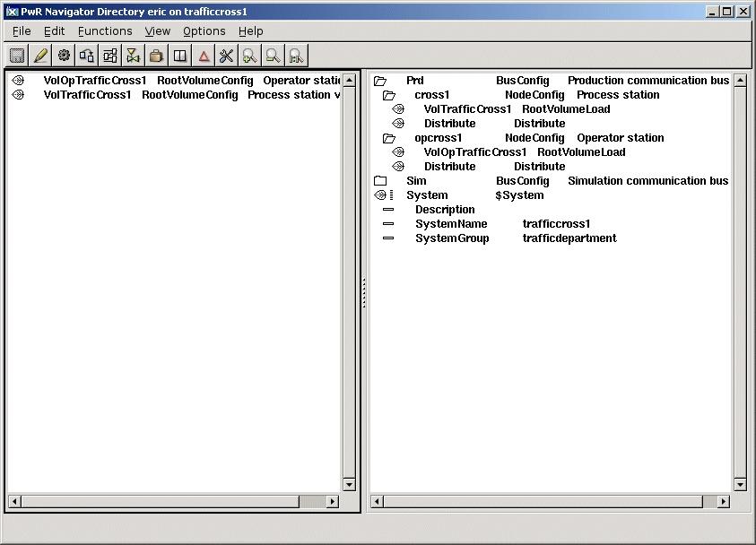Click the 'Simulation communication bus' description text

[648, 181]
